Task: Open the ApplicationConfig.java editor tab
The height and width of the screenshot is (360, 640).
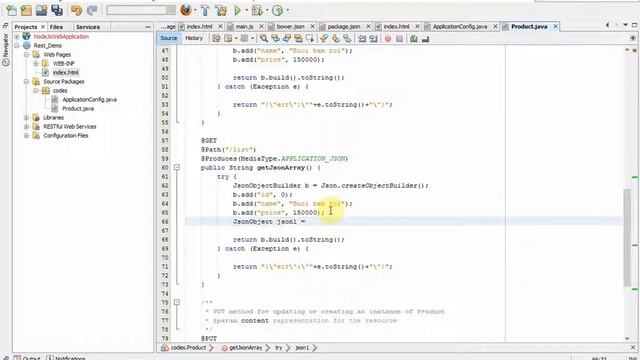Action: tap(460, 26)
